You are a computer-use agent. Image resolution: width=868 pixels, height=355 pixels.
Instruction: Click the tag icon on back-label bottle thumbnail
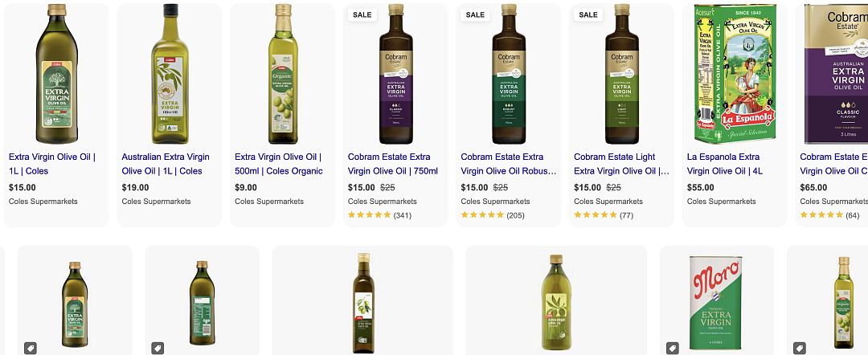click(158, 349)
